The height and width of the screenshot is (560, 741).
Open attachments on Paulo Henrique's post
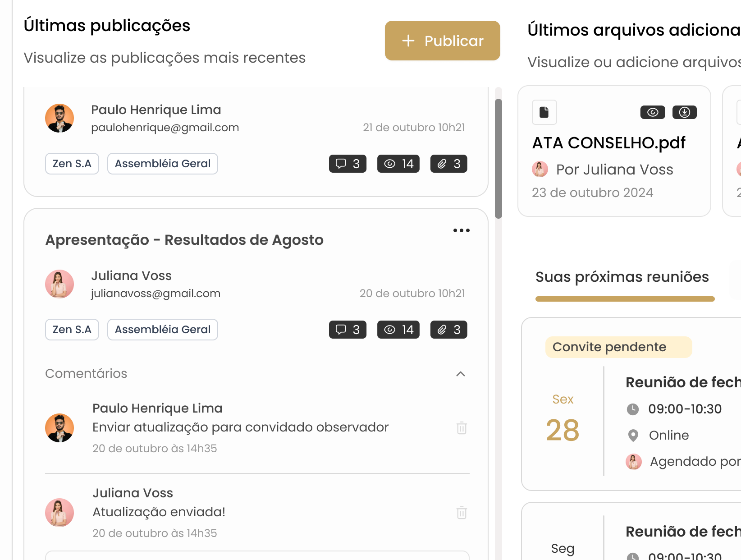[x=448, y=164]
